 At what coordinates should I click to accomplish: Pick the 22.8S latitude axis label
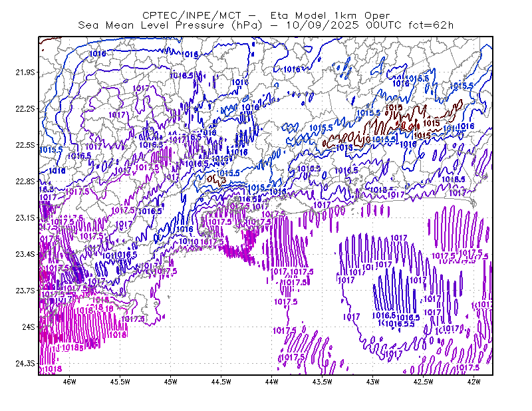(25, 182)
